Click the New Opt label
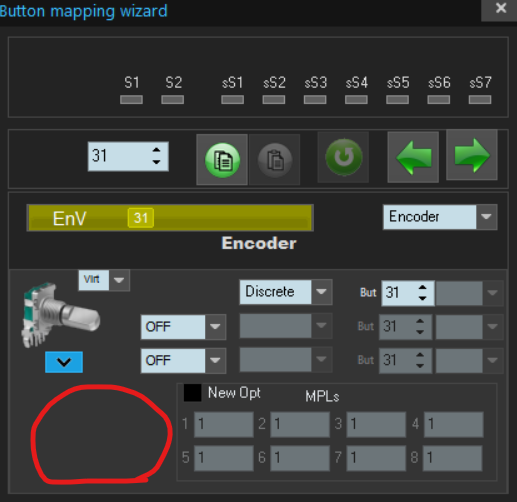Image resolution: width=517 pixels, height=502 pixels. click(x=234, y=393)
